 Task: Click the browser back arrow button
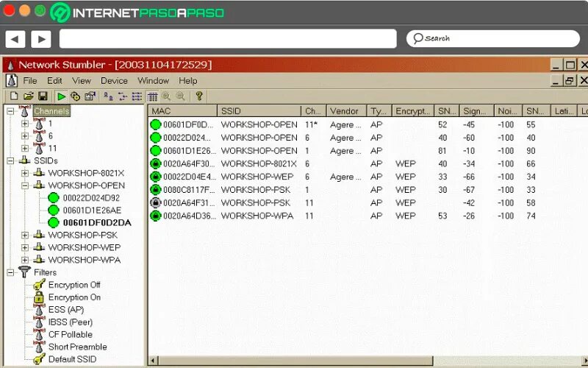[x=15, y=39]
